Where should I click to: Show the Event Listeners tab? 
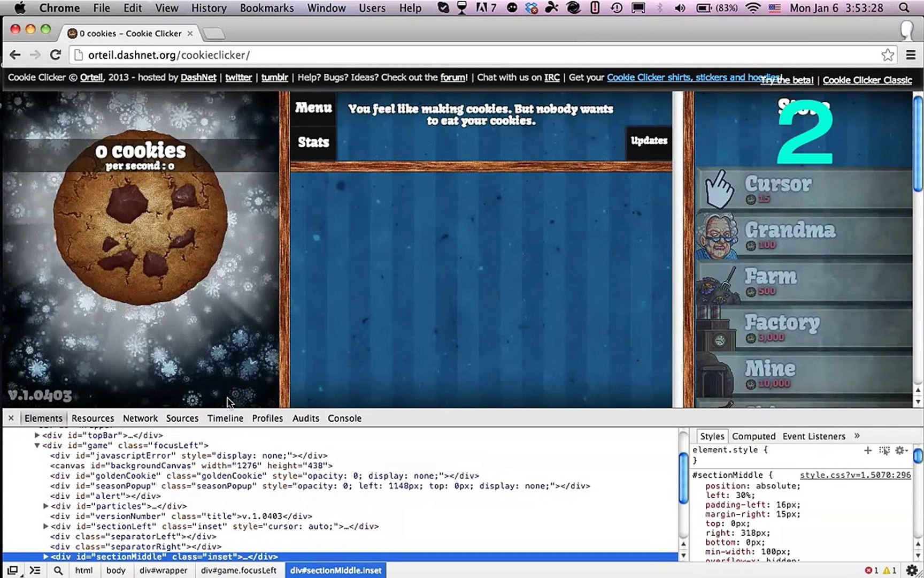pos(814,436)
